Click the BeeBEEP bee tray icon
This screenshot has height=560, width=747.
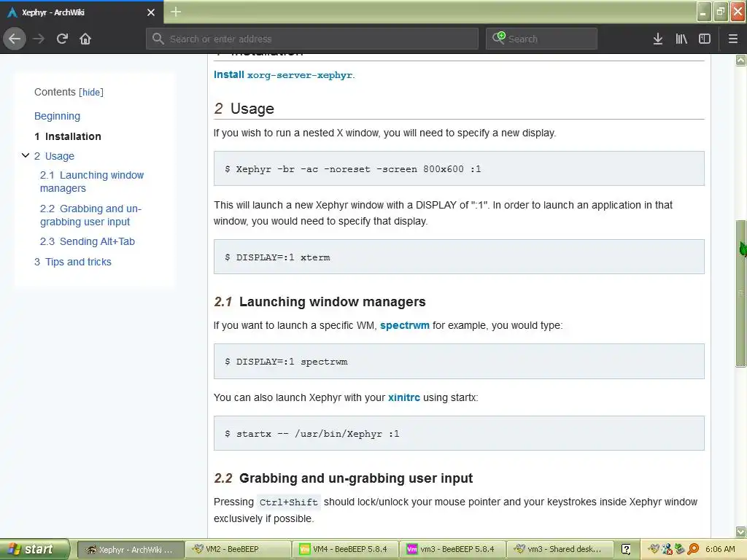(654, 549)
